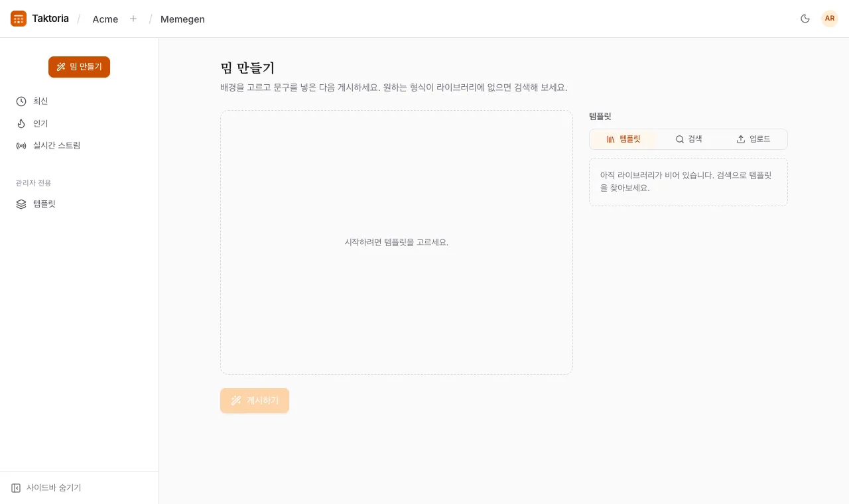Switch to the 검색 tab
The height and width of the screenshot is (504, 849).
688,139
